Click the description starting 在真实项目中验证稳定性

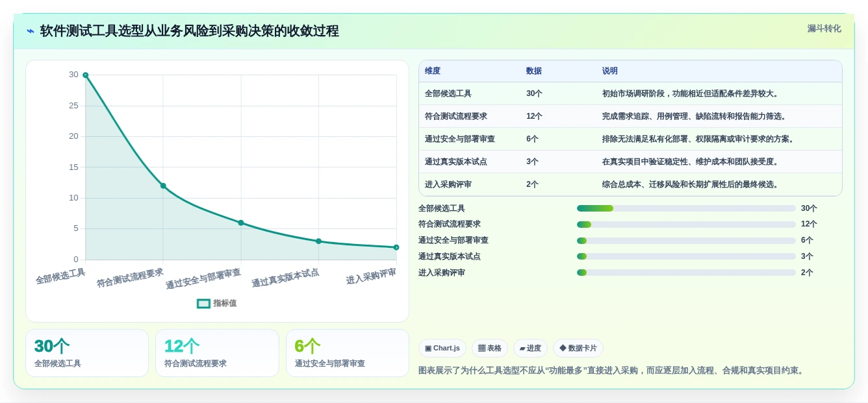click(691, 162)
